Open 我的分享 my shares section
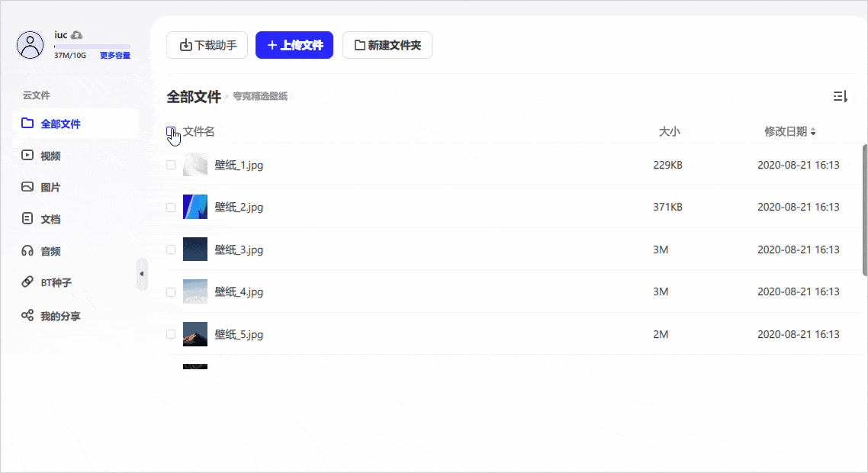Image resolution: width=868 pixels, height=473 pixels. (x=59, y=316)
